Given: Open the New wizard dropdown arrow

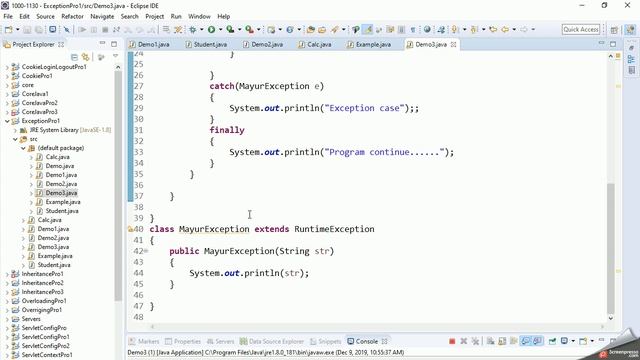Looking at the screenshot, I should pos(18,29).
